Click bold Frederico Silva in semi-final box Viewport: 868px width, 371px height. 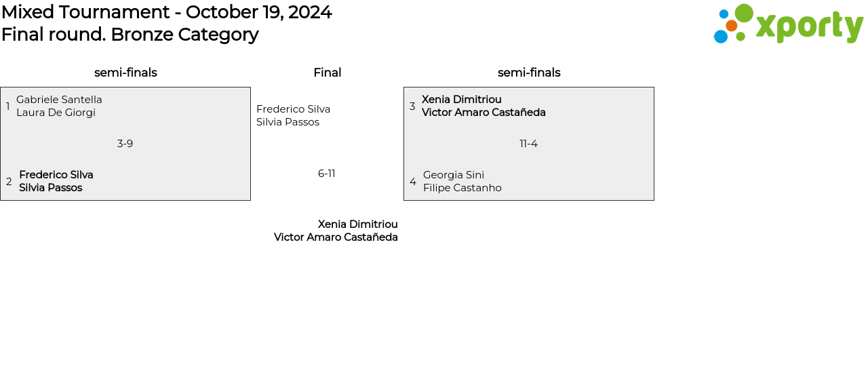click(56, 175)
